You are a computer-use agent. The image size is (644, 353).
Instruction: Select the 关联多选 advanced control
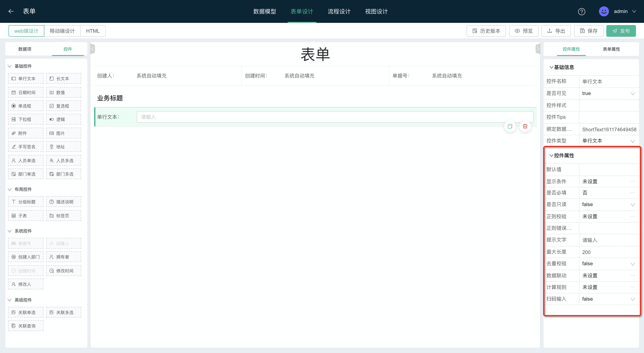[63, 312]
